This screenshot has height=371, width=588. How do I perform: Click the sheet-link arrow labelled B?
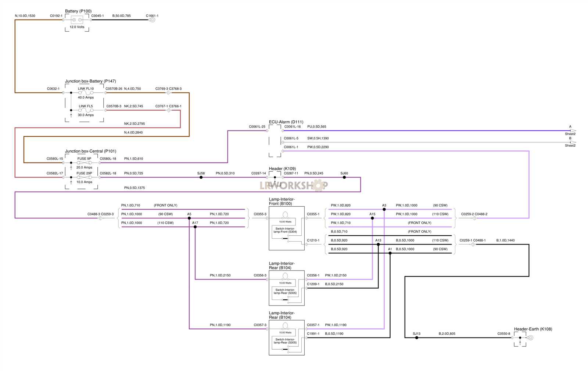click(x=573, y=142)
